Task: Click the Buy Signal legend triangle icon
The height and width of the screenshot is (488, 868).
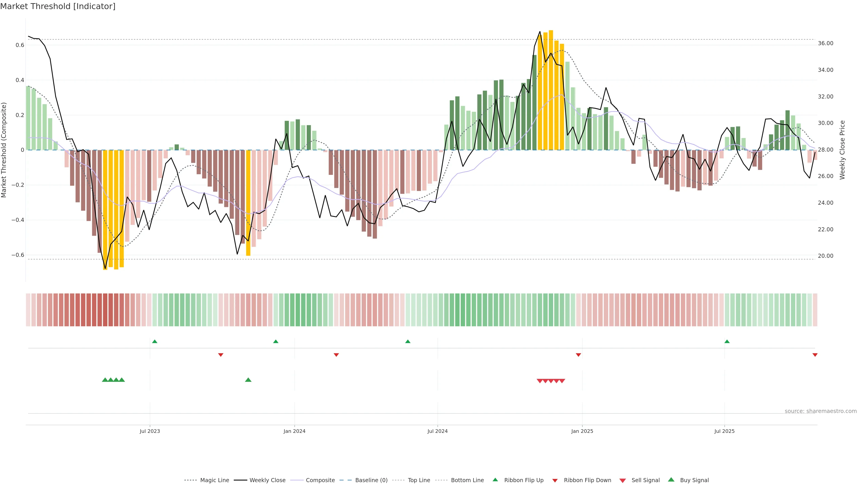Action: [x=671, y=480]
